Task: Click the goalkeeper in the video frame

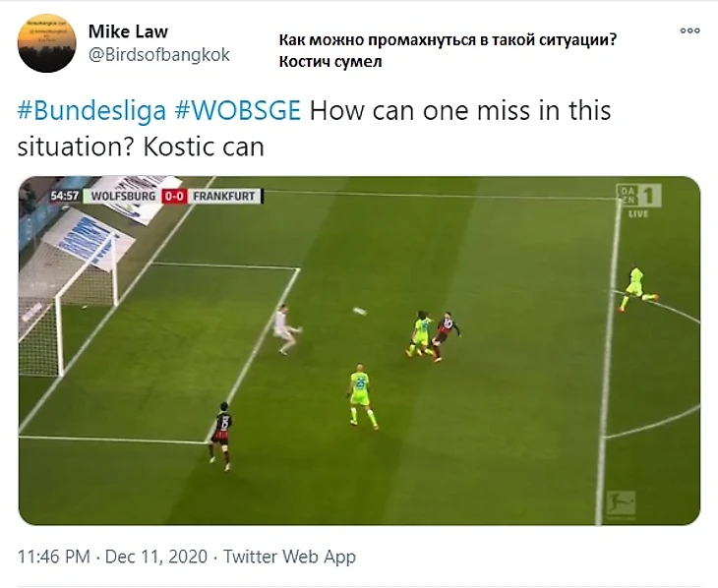Action: (286, 329)
